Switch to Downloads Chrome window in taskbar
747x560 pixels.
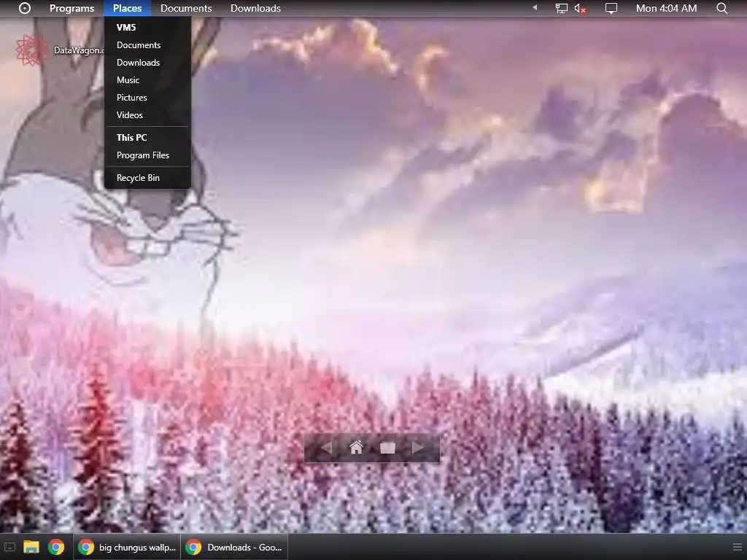[234, 547]
